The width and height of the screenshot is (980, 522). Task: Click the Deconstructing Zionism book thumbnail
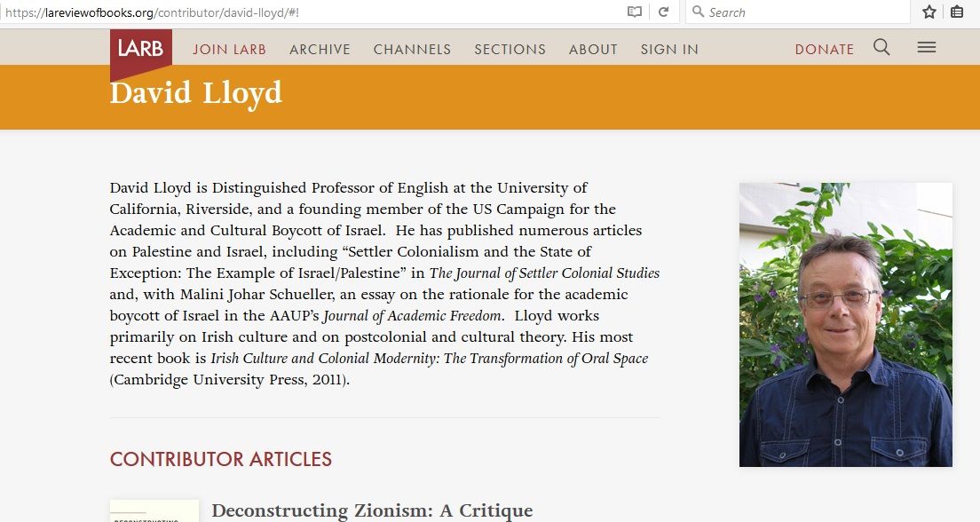(x=154, y=512)
